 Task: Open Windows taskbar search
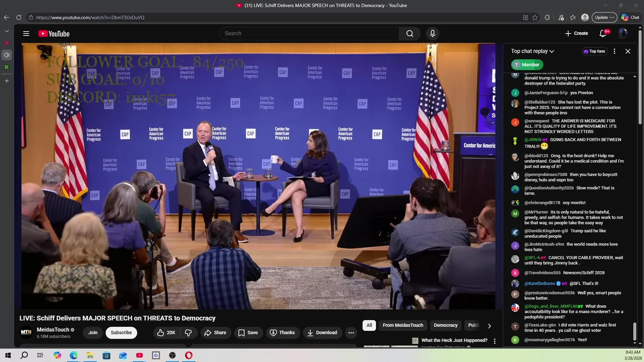(x=24, y=355)
